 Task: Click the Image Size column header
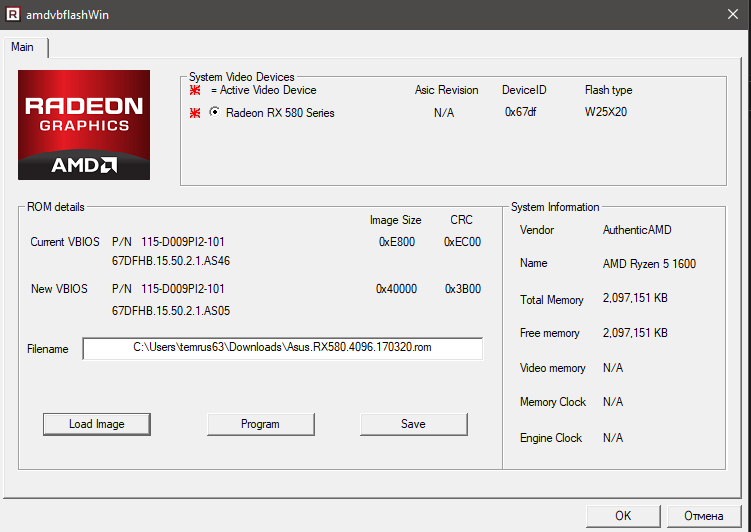(396, 220)
